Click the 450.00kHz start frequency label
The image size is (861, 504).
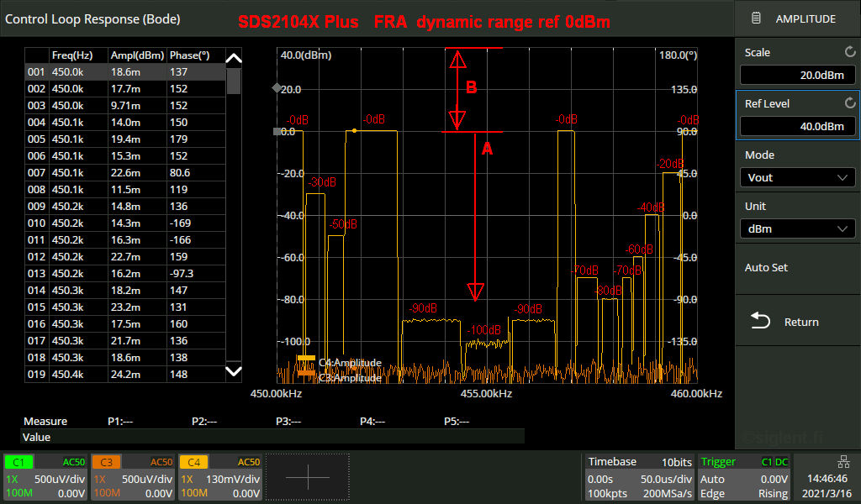276,394
